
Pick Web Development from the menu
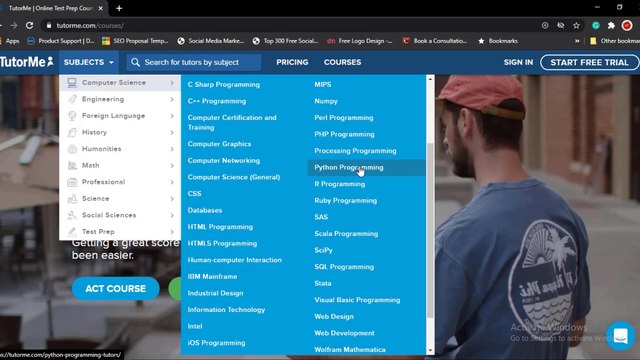pos(344,333)
